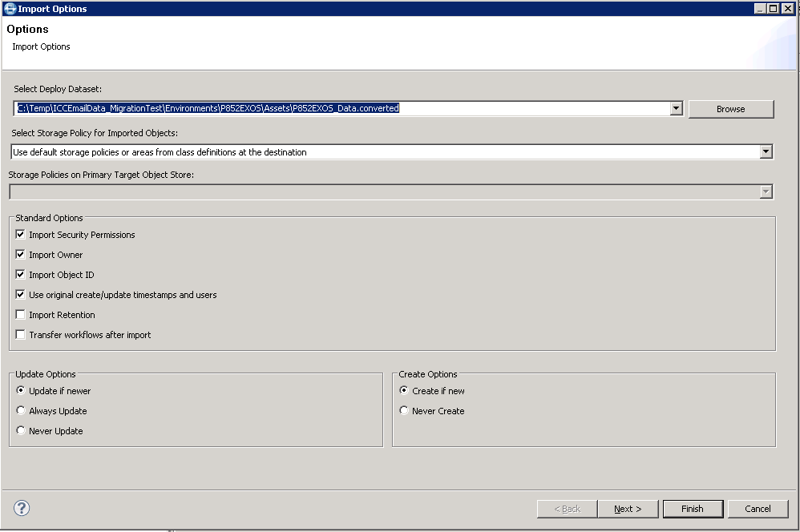This screenshot has width=800, height=532.
Task: Uncheck Import Object ID
Action: 20,275
